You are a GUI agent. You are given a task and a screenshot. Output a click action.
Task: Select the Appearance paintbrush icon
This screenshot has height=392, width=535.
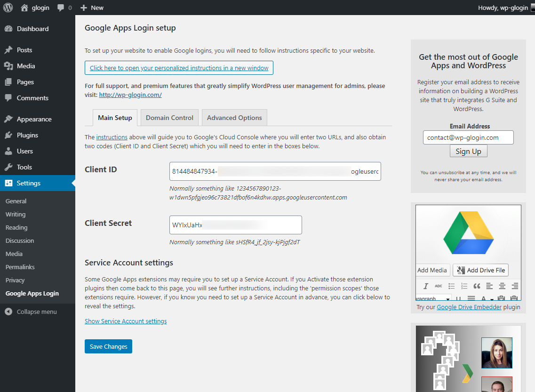point(8,119)
